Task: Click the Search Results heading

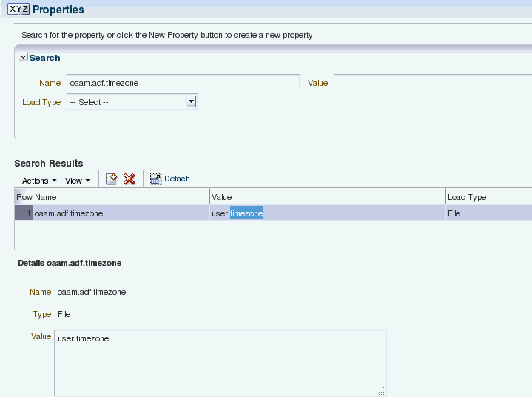Action: 49,164
